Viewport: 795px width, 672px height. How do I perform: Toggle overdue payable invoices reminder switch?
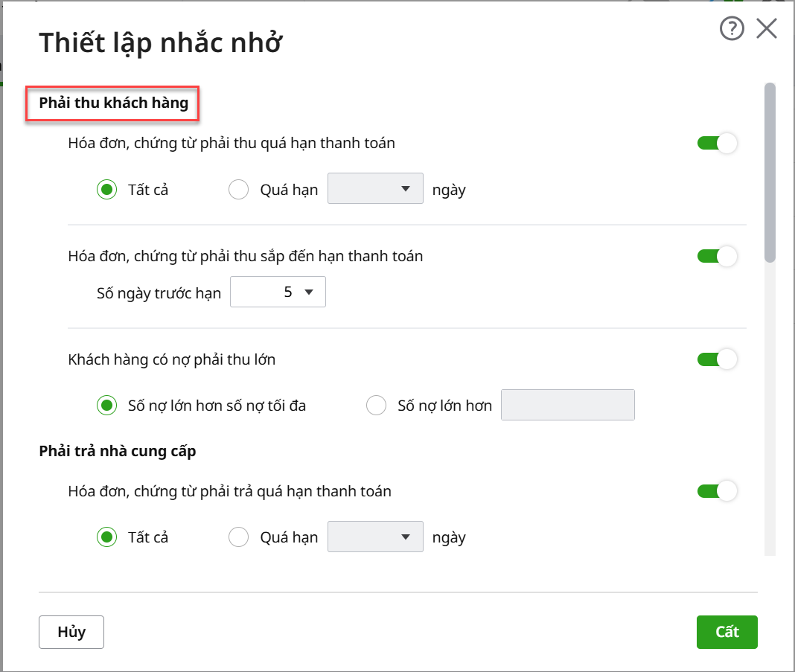coord(717,491)
